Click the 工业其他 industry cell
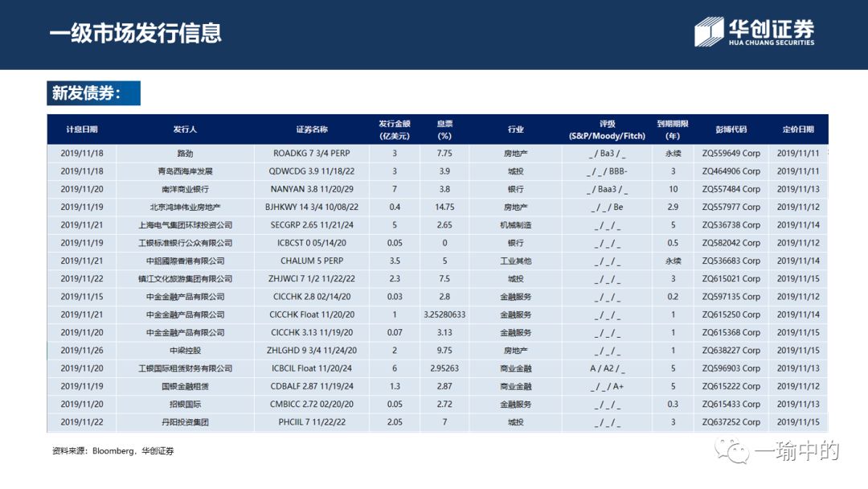The height and width of the screenshot is (489, 868). point(515,261)
